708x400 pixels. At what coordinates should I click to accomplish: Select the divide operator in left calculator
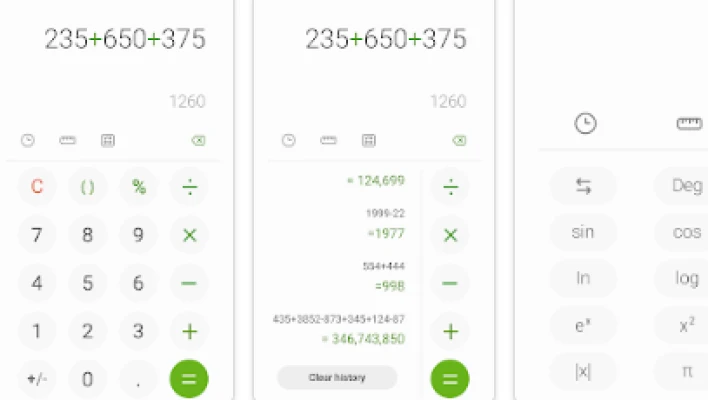190,186
